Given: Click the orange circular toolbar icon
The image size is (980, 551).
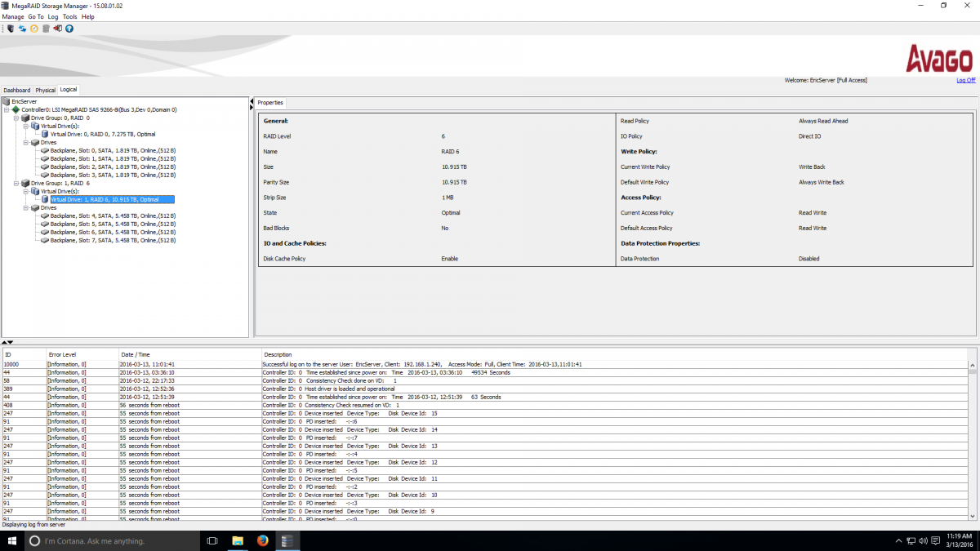Looking at the screenshot, I should coord(34,28).
